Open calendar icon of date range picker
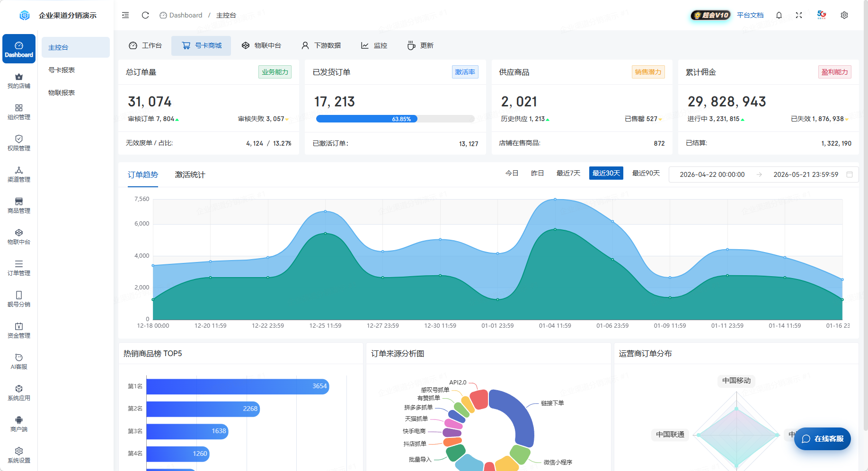The width and height of the screenshot is (868, 471). pyautogui.click(x=850, y=174)
